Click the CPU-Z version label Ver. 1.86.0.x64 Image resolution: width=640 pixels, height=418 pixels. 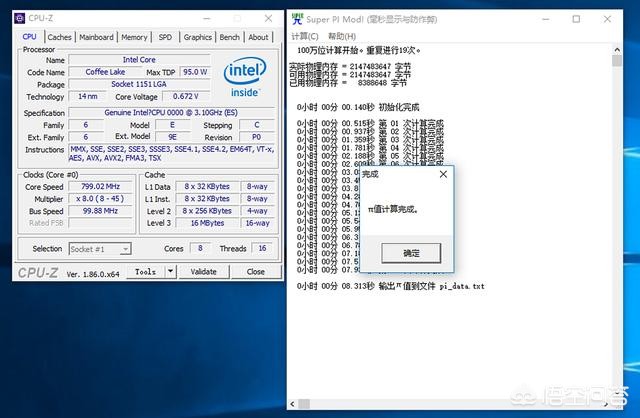coord(93,274)
